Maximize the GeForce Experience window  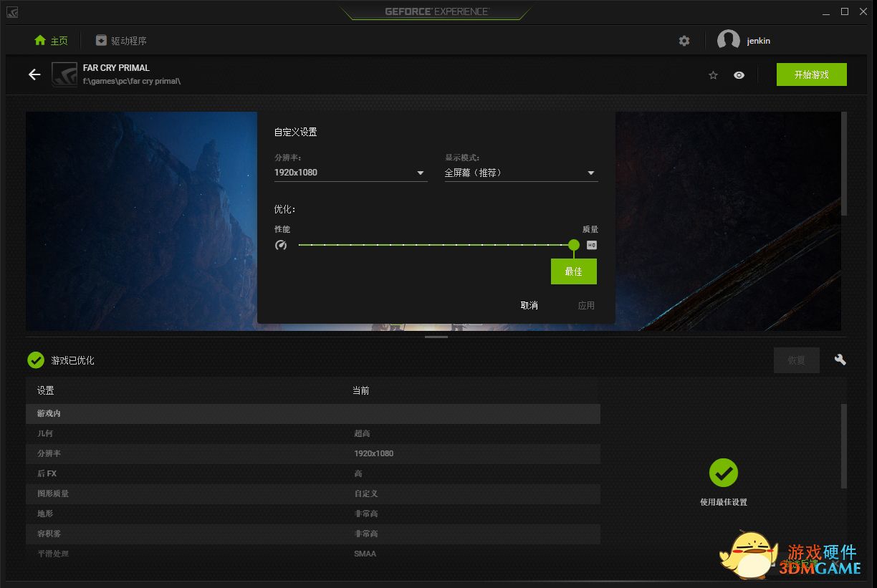845,11
